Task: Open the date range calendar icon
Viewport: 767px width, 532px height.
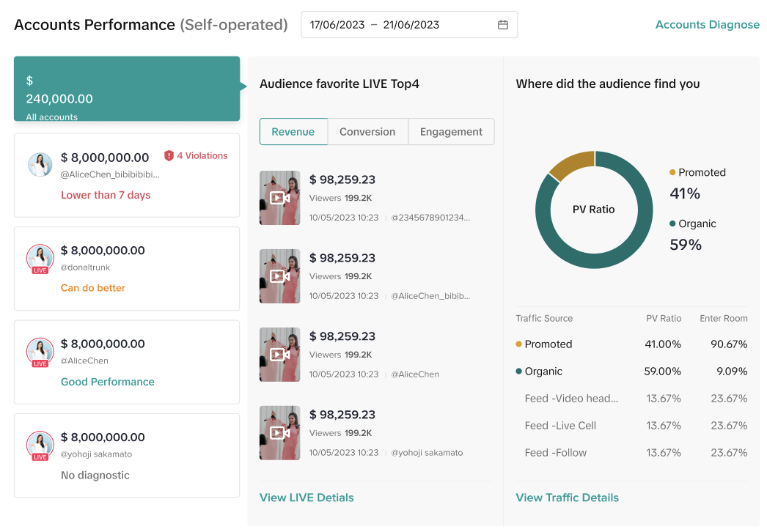Action: (503, 25)
